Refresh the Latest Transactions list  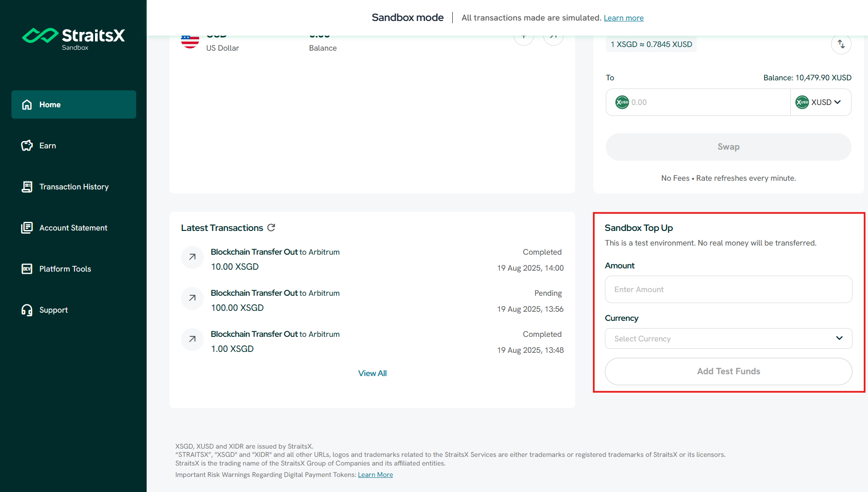pos(271,227)
